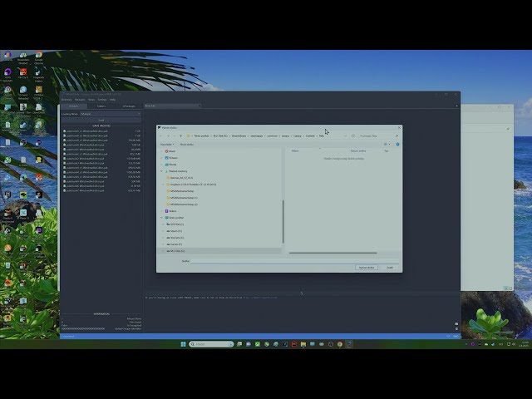Switch to FModel Archives tab
532x399 pixels.
(74, 106)
